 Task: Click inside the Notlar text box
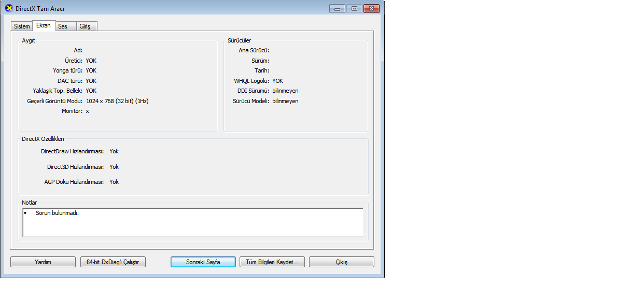[193, 223]
